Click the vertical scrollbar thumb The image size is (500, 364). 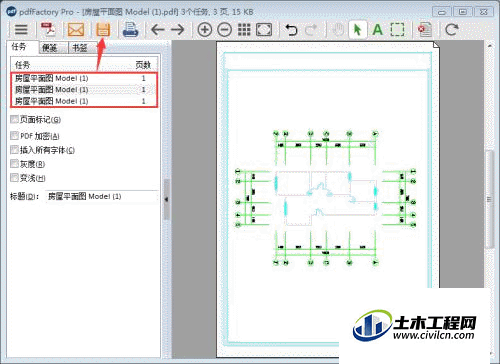pos(489,199)
